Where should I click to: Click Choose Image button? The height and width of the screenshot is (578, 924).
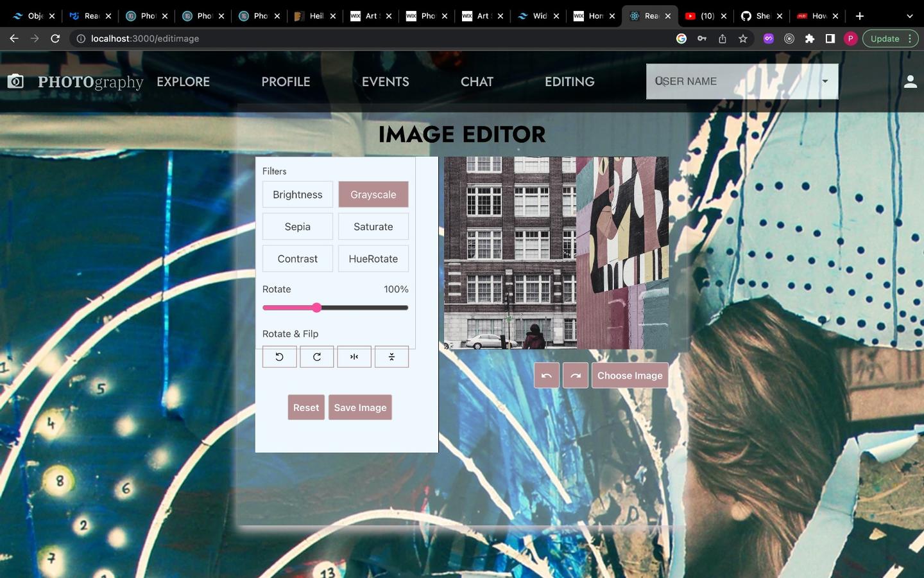click(629, 376)
